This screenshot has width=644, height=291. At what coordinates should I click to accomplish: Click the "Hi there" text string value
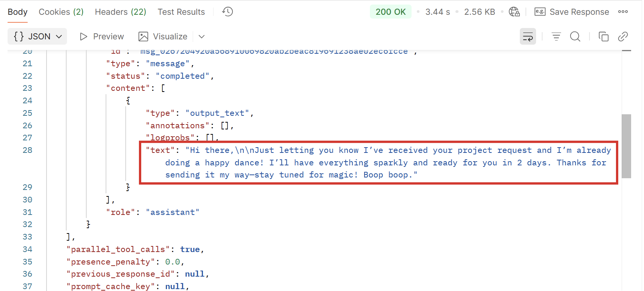coord(388,163)
